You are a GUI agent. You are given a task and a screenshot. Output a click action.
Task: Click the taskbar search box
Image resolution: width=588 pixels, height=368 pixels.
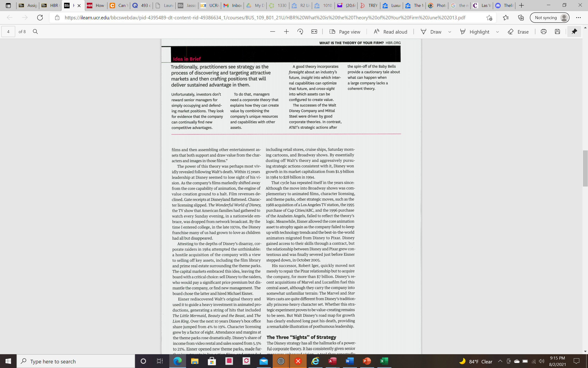76,361
